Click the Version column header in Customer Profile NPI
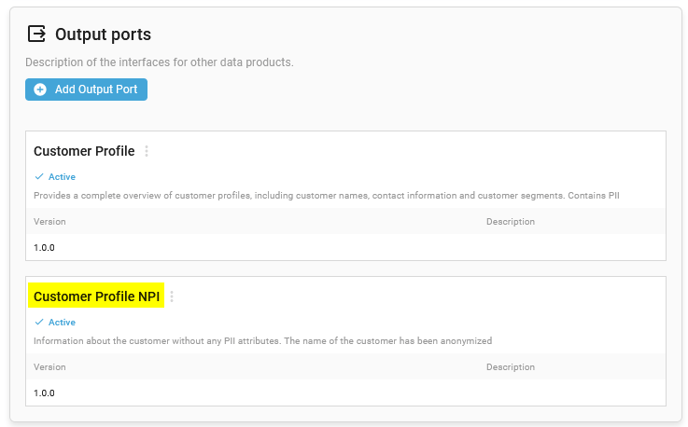Image resolution: width=688 pixels, height=427 pixels. point(50,367)
